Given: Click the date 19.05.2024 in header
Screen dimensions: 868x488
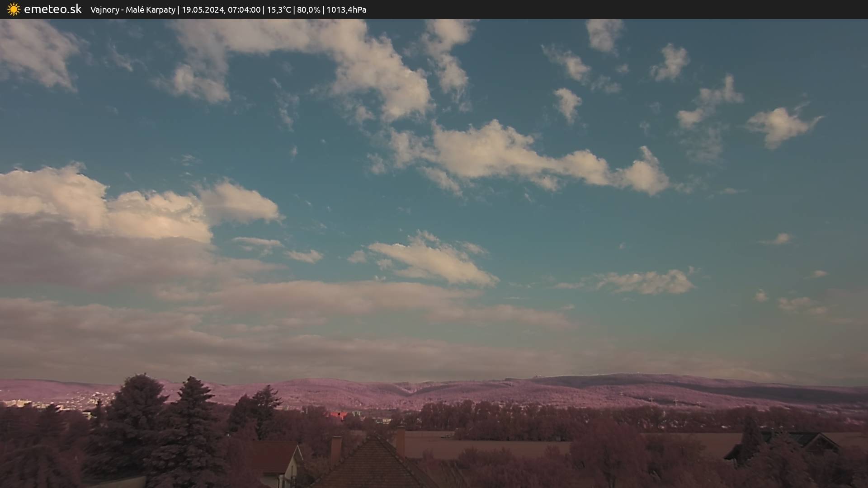Looking at the screenshot, I should click(x=203, y=10).
